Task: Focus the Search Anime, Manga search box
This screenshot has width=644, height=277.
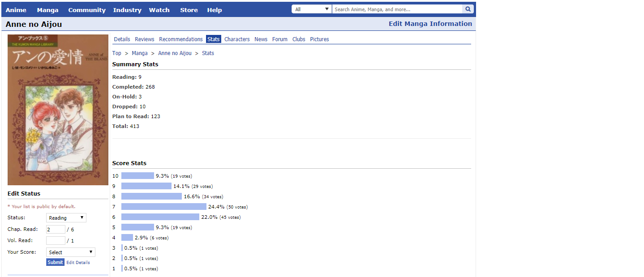Action: tap(396, 9)
